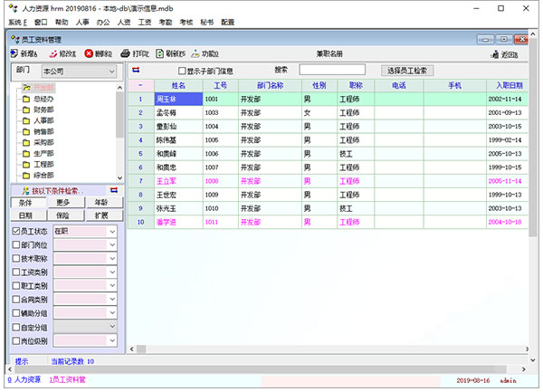Select the 工程部 folder icon
The width and height of the screenshot is (543, 392).
26,165
